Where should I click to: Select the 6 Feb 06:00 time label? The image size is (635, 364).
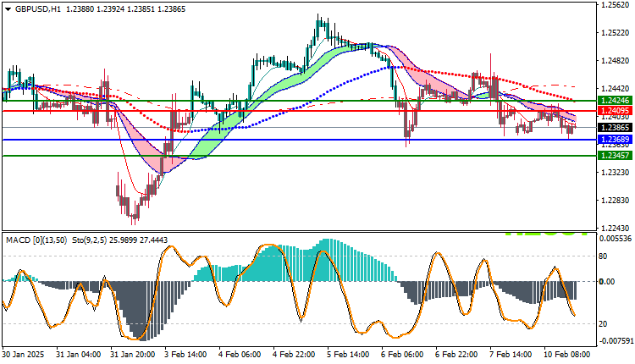[x=403, y=355]
